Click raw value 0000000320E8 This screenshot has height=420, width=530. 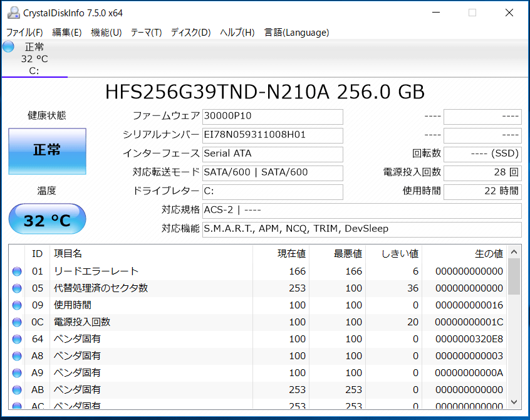pos(469,339)
